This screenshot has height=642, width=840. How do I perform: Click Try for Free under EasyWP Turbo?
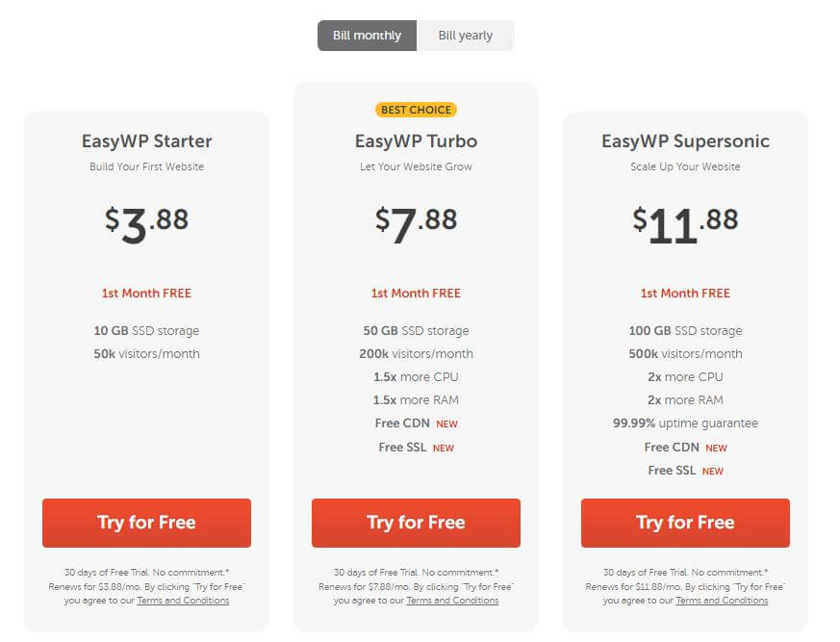[416, 523]
